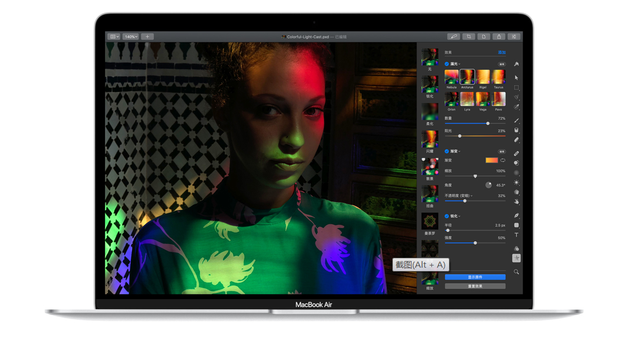Click the document icon in top toolbar
Image resolution: width=644 pixels, height=349 pixels.
[484, 36]
